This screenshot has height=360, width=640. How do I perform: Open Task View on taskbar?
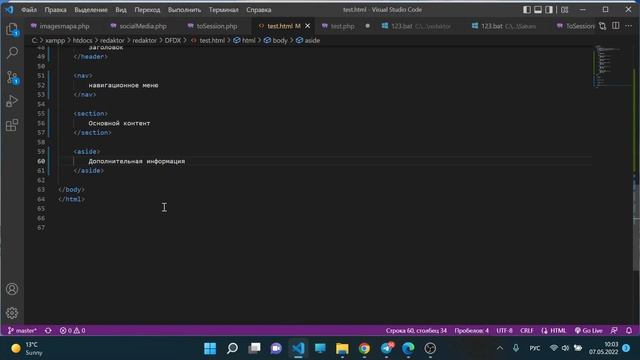click(x=254, y=348)
